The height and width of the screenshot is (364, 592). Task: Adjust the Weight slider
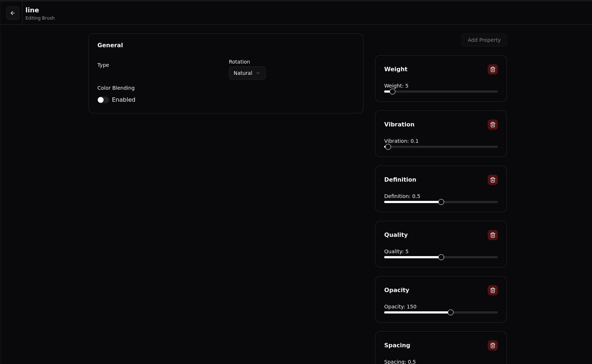pyautogui.click(x=392, y=92)
